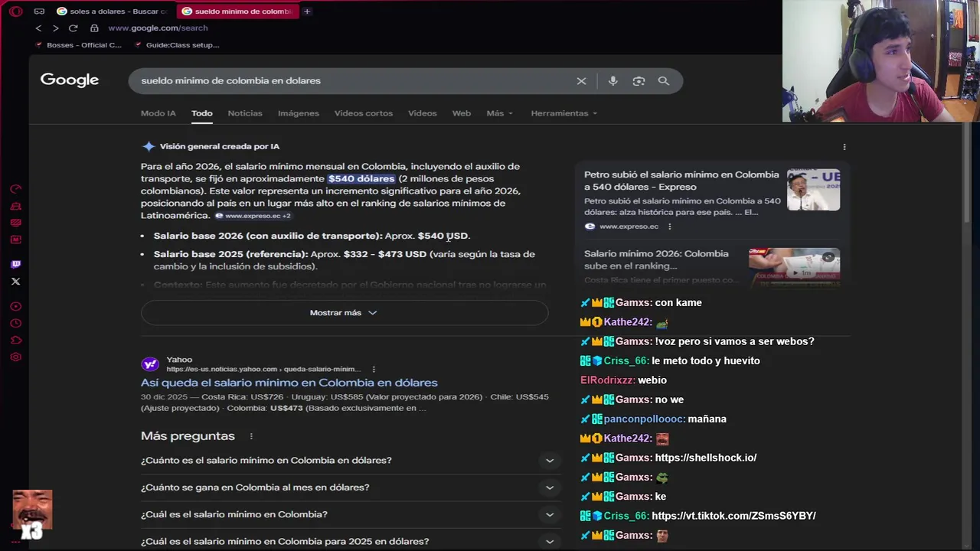Start voice search with the microphone icon
Image resolution: width=980 pixels, height=551 pixels.
[612, 81]
